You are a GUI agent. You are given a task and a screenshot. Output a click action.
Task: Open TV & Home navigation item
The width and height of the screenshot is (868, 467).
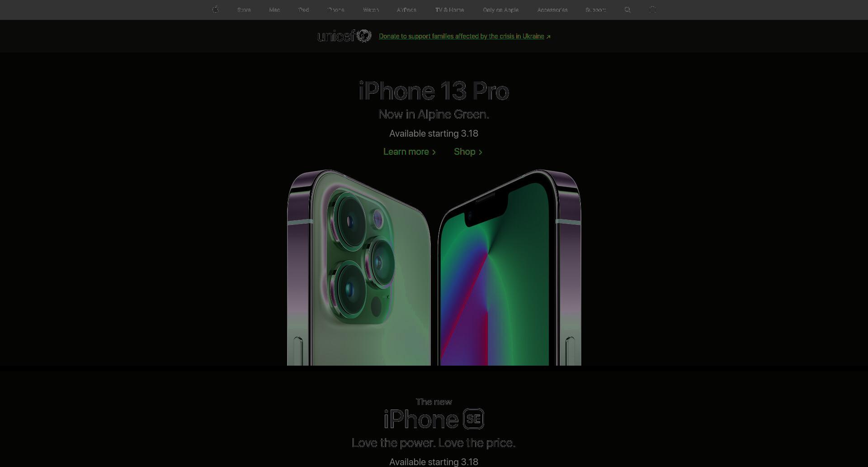(x=449, y=10)
